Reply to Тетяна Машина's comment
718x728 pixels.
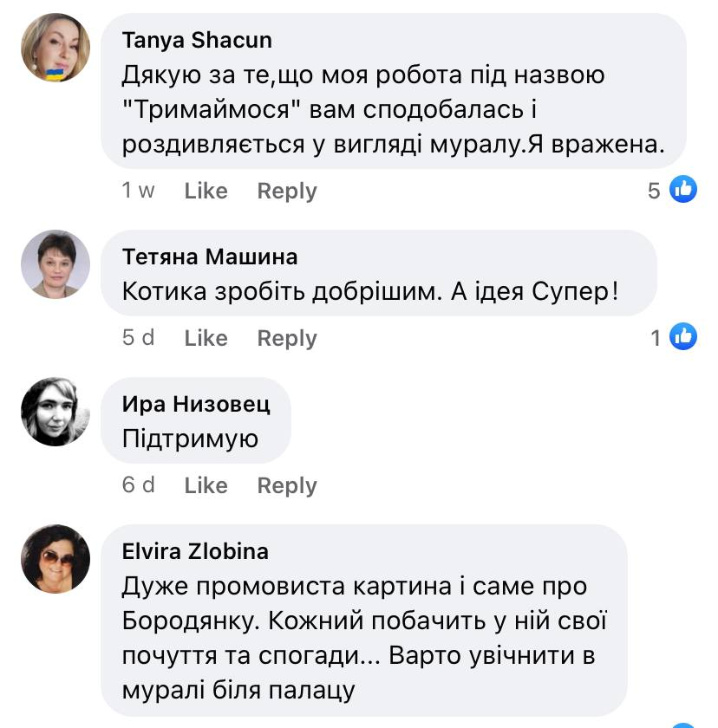pyautogui.click(x=286, y=338)
